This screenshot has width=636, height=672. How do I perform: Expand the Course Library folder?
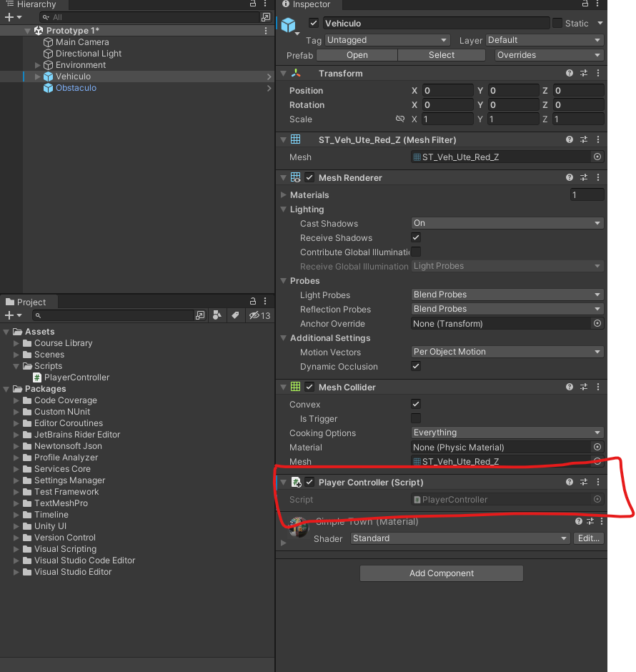click(x=17, y=343)
